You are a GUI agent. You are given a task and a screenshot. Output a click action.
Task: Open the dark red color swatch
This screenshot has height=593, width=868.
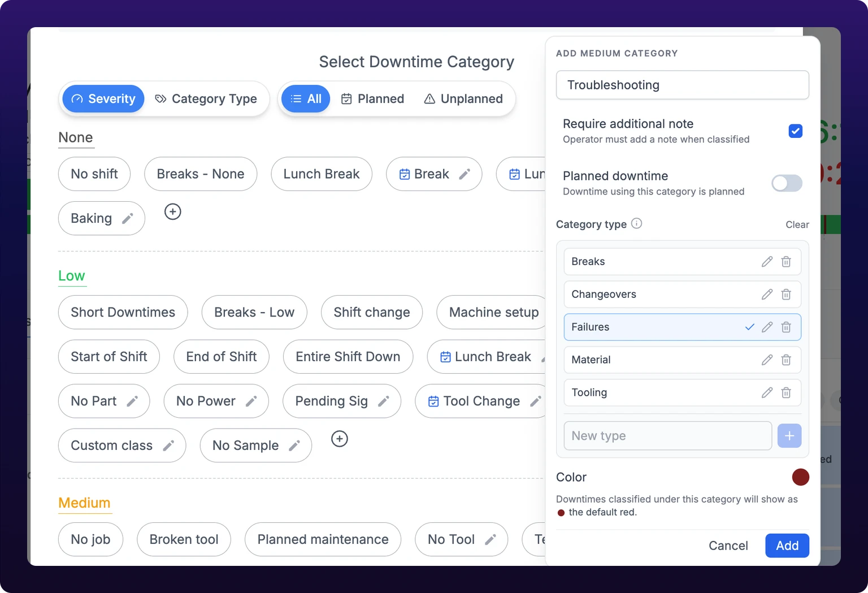click(801, 477)
